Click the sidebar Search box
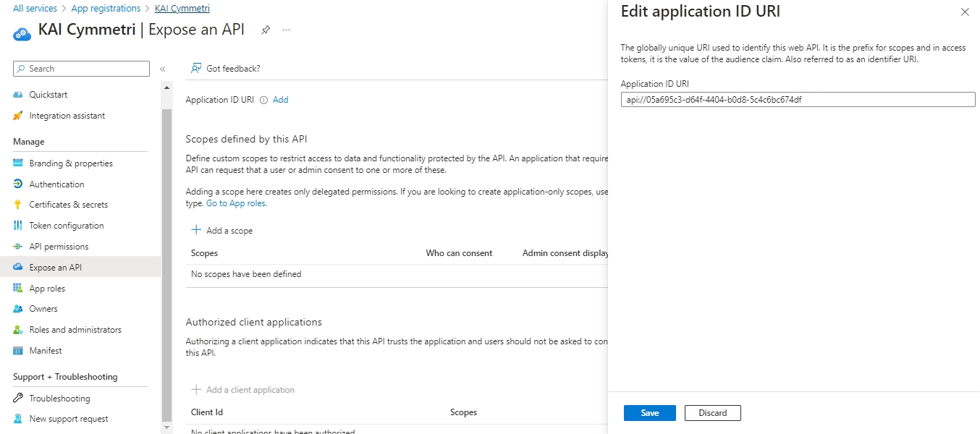 tap(81, 69)
